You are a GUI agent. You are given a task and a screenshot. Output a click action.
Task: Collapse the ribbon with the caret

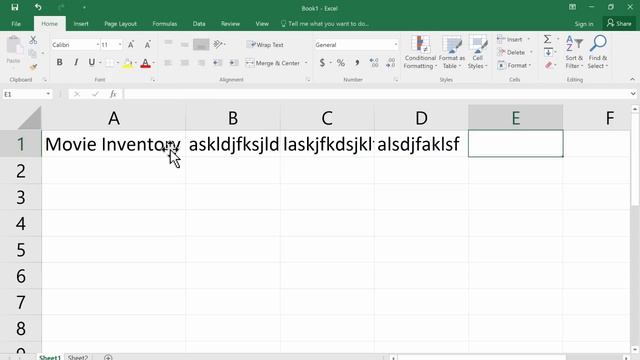pos(632,79)
